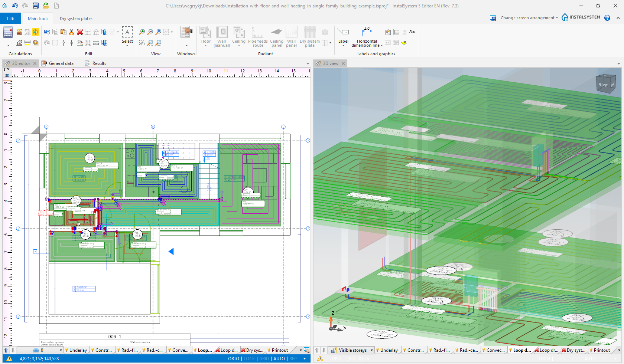Toggle AUTO mode in the status bar
This screenshot has width=624, height=364.
coord(279,359)
